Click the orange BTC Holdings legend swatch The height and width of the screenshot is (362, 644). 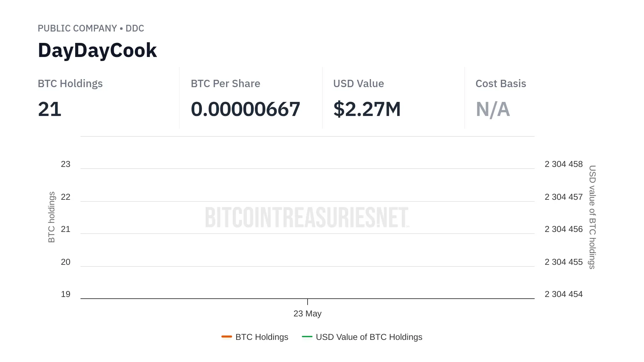point(227,337)
